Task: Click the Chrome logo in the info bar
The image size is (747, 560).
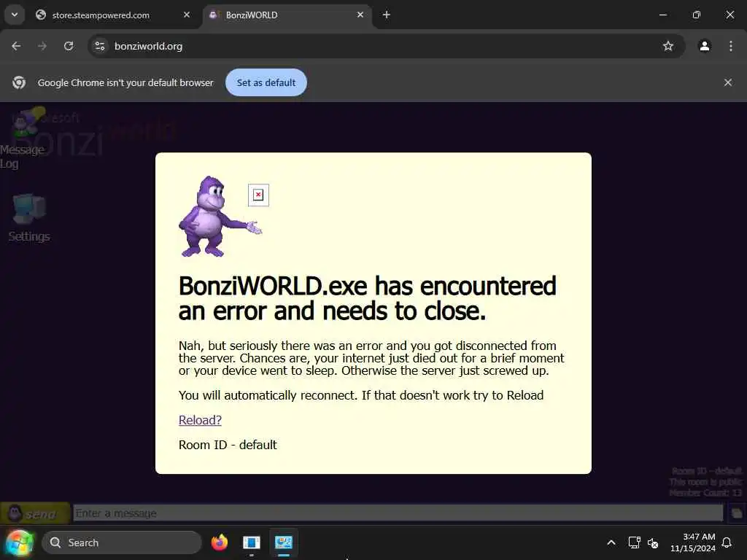Action: tap(19, 82)
